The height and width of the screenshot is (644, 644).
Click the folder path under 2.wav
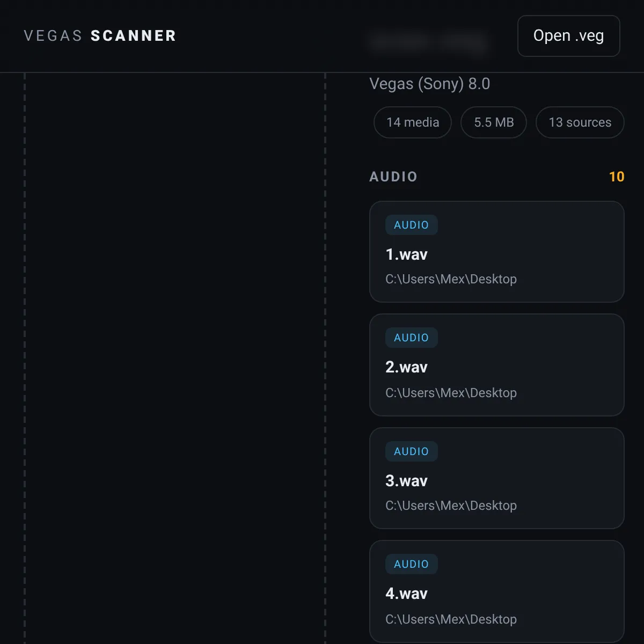pyautogui.click(x=451, y=393)
